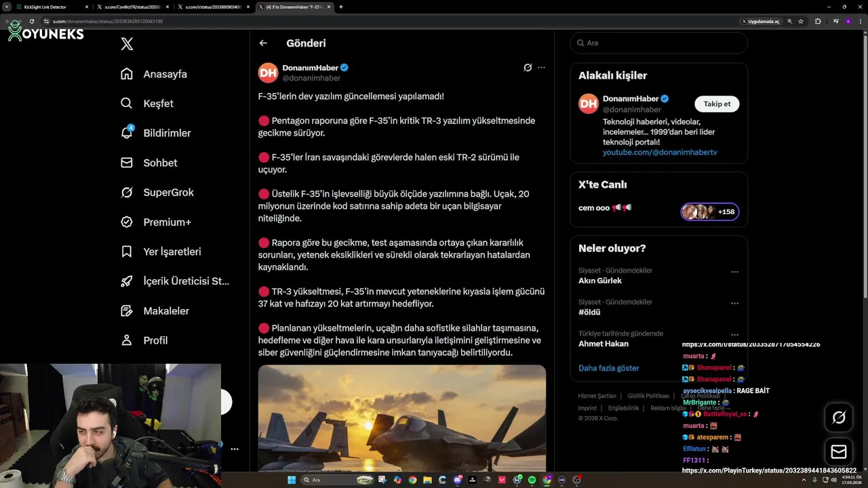Bookmark this page with star icon
The height and width of the screenshot is (488, 868).
801,21
